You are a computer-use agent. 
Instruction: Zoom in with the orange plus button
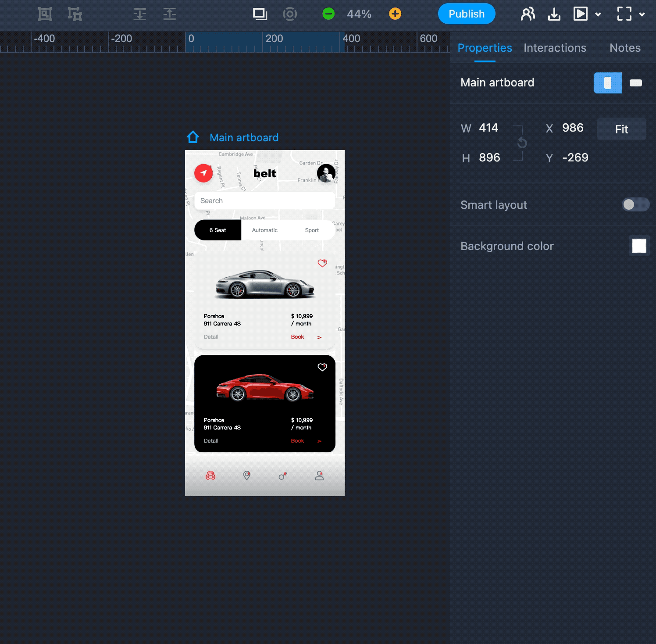(395, 14)
